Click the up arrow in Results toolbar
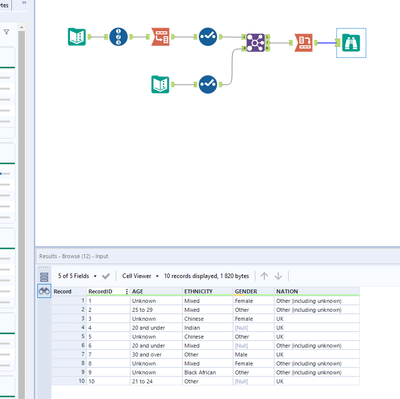 click(x=264, y=276)
